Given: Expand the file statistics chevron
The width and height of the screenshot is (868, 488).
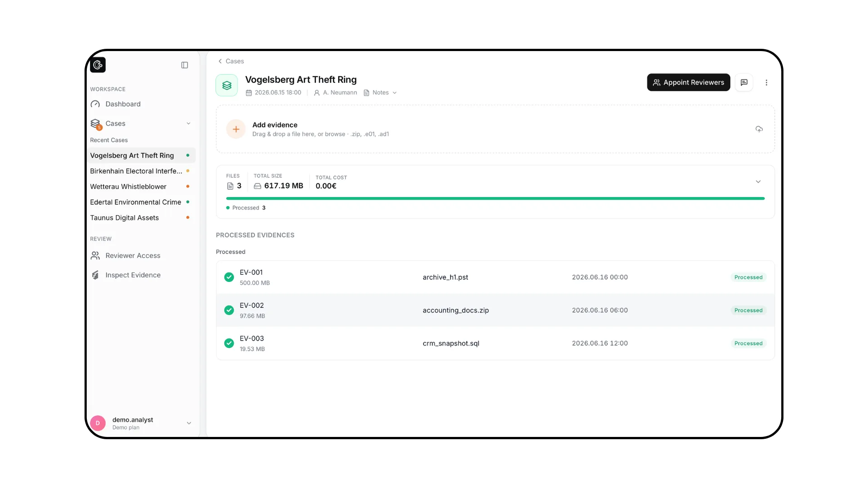Looking at the screenshot, I should (x=758, y=182).
